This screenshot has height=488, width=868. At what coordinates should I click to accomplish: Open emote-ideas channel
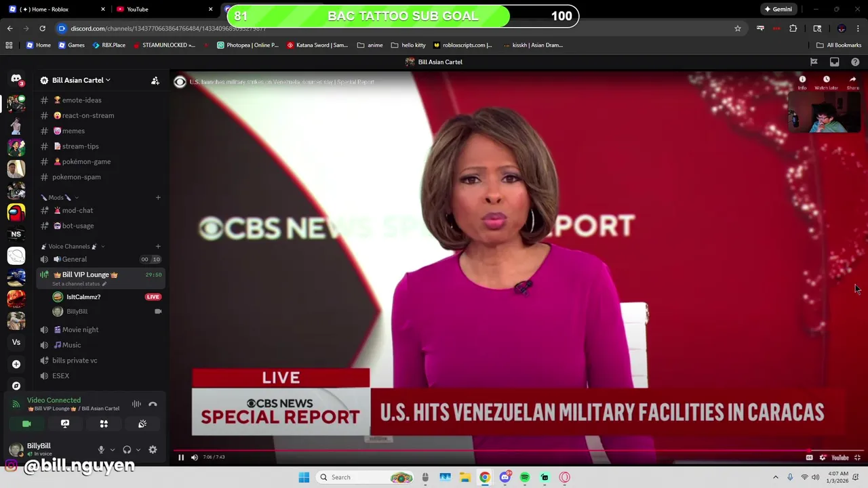pos(100,100)
